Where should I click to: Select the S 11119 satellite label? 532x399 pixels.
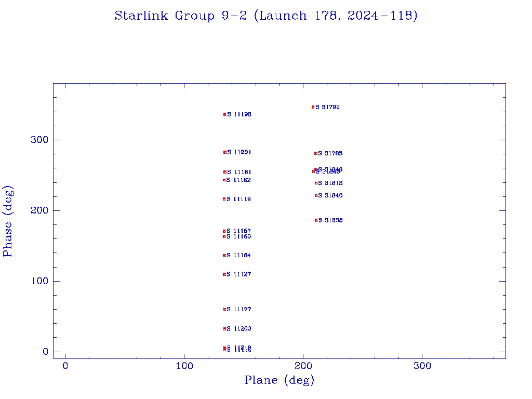click(x=238, y=199)
